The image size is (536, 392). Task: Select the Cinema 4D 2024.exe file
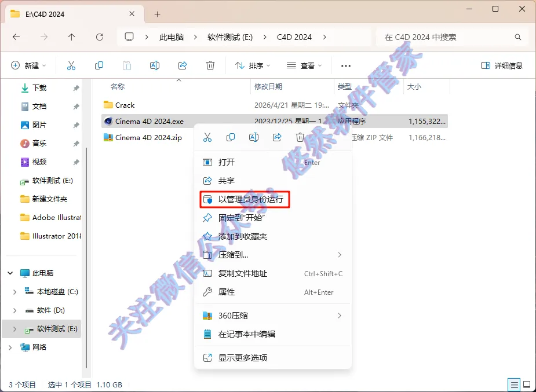pos(275,121)
